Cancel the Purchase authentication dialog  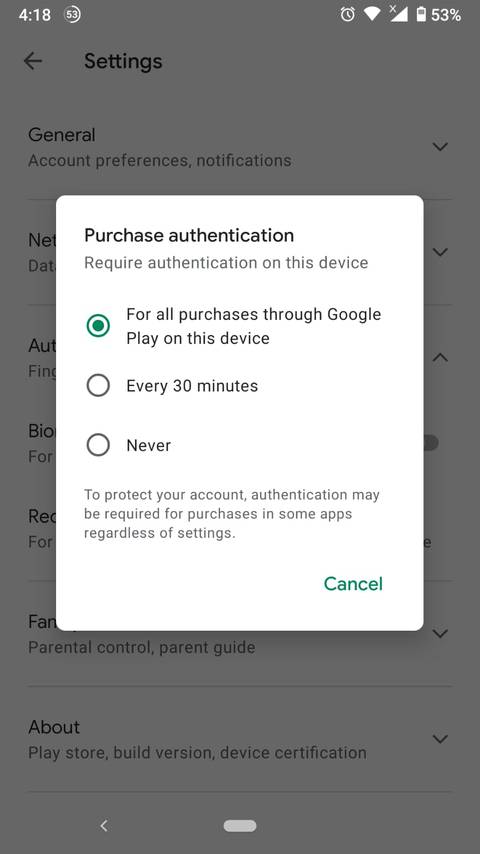point(353,583)
